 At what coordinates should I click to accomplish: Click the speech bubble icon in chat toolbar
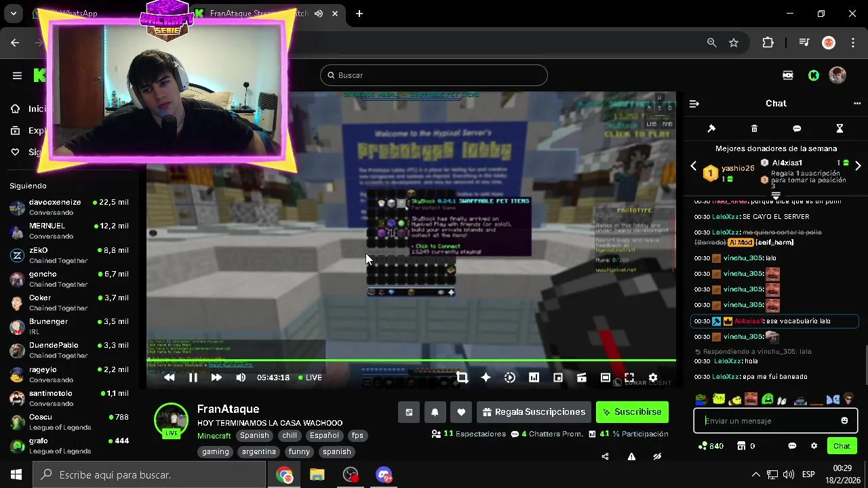pos(797,129)
